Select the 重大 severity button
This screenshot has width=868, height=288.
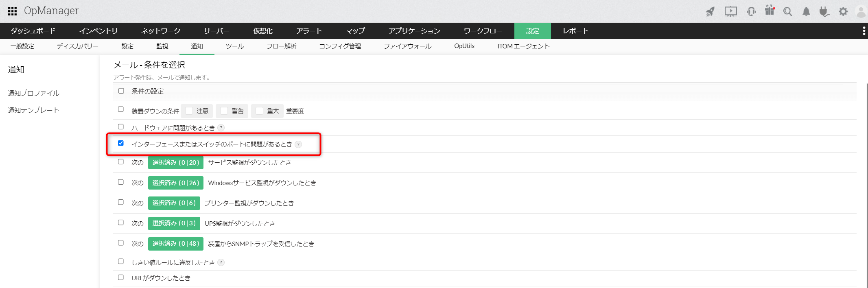pos(267,111)
